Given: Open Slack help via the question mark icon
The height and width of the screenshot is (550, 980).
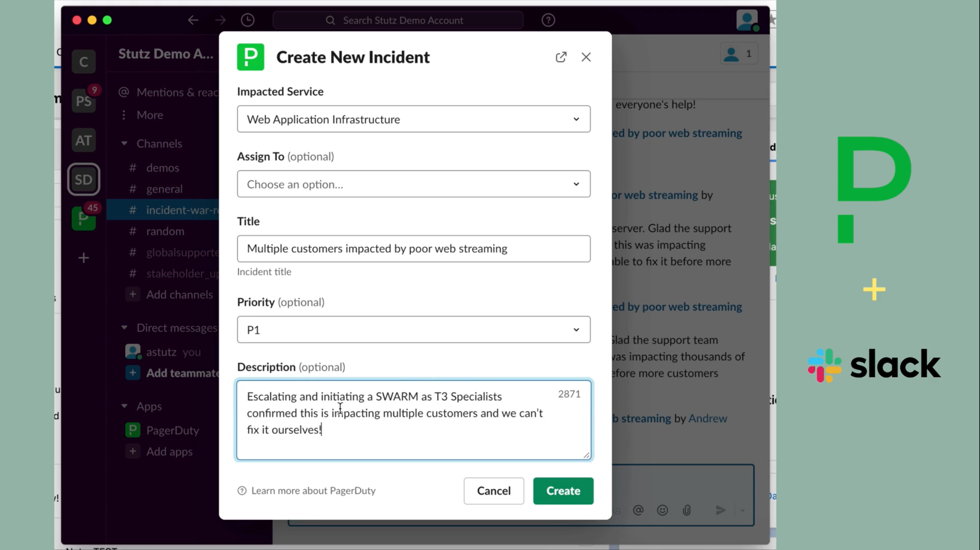Looking at the screenshot, I should point(548,20).
